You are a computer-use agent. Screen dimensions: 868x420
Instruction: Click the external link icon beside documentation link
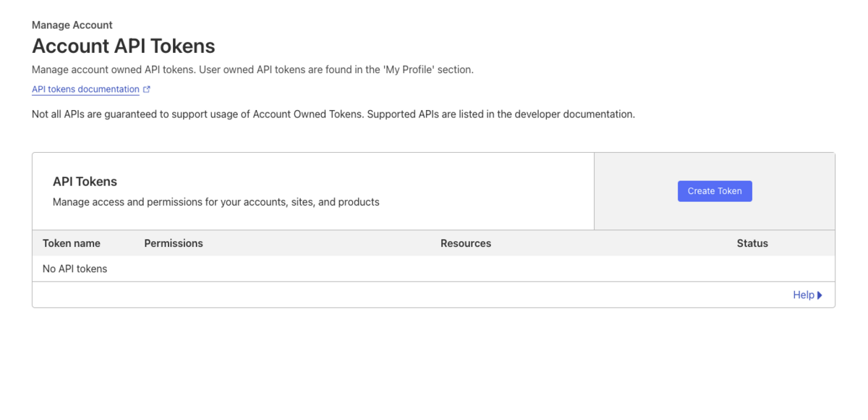tap(147, 90)
